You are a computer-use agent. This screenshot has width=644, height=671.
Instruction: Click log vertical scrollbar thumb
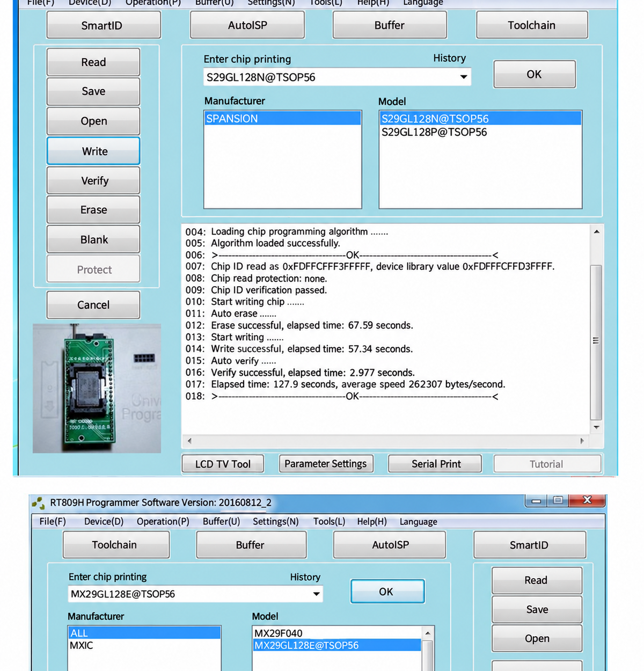click(x=596, y=341)
